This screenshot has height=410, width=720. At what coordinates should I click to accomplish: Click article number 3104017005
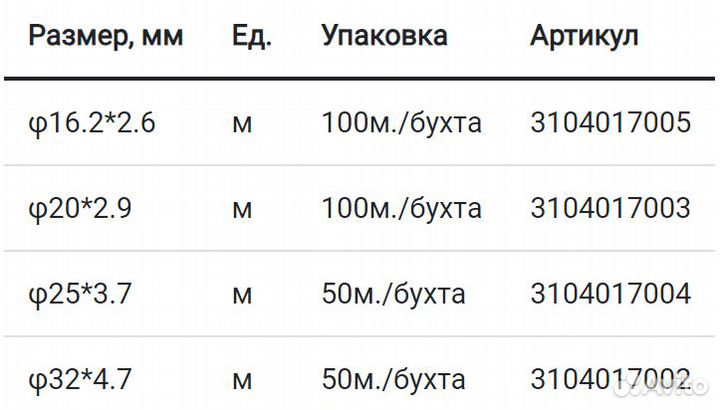coord(610,124)
